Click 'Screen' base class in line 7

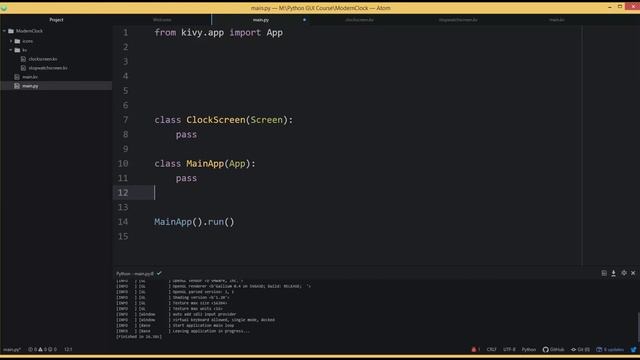point(267,120)
